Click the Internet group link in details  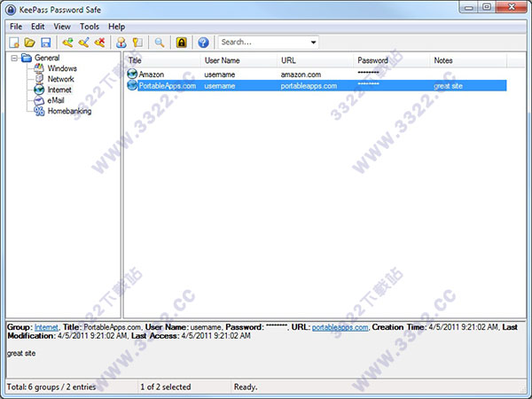(46, 327)
